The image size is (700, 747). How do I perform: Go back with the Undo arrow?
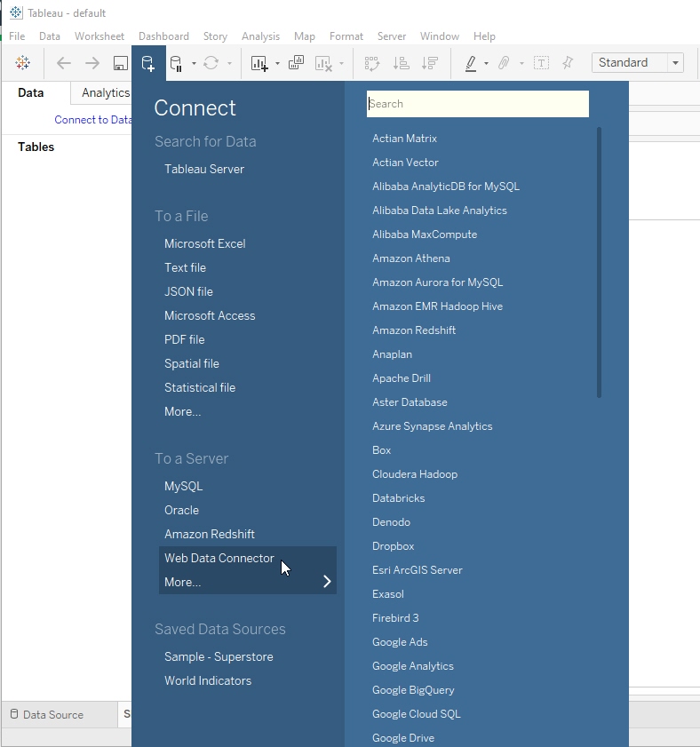click(63, 63)
